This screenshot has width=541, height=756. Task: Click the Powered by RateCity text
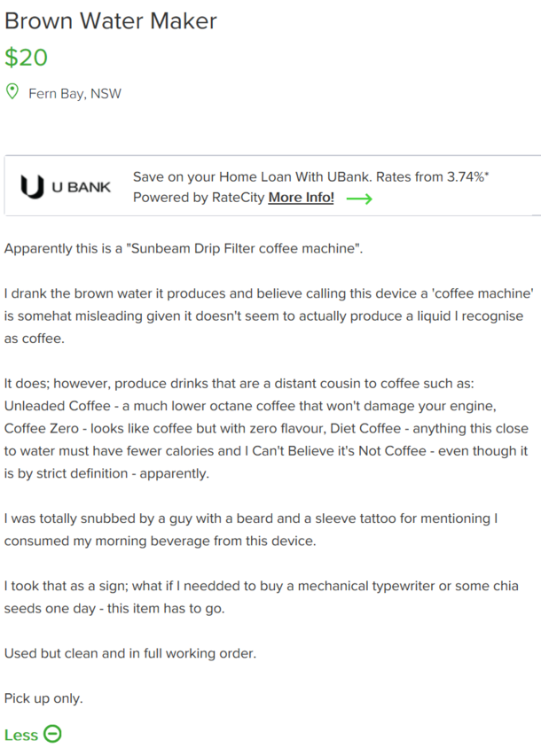point(199,198)
